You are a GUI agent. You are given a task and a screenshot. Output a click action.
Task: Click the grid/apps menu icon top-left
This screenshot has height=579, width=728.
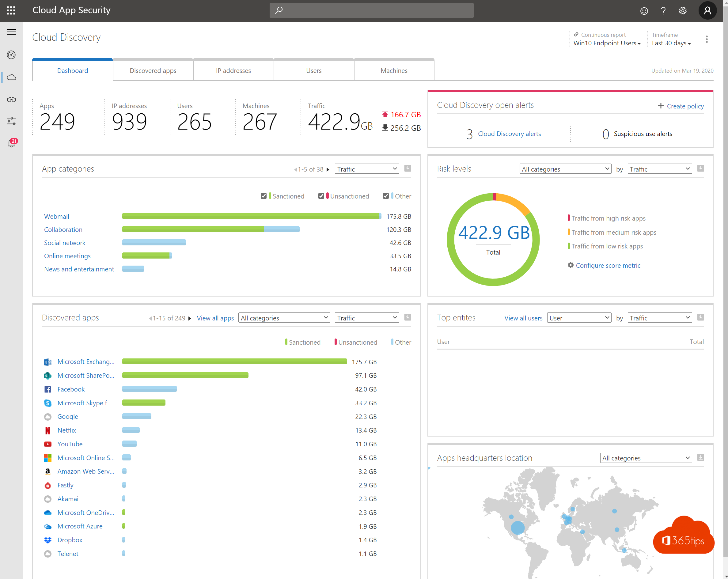click(10, 9)
